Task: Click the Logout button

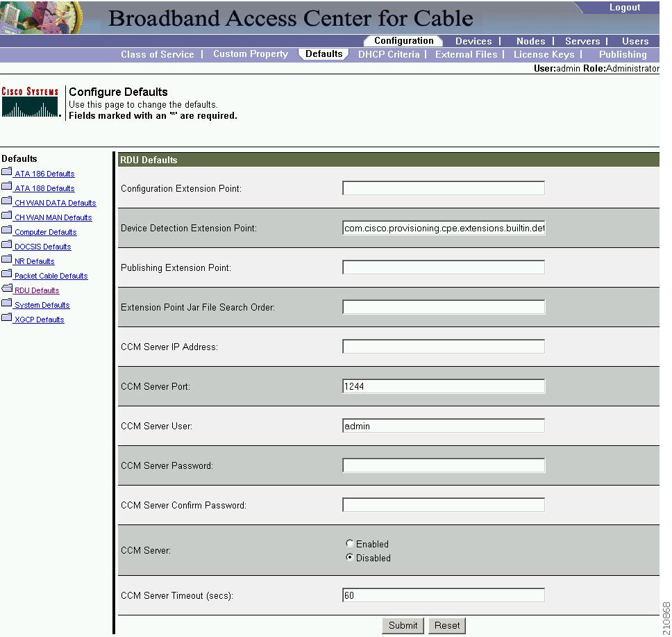Action: 624,7
